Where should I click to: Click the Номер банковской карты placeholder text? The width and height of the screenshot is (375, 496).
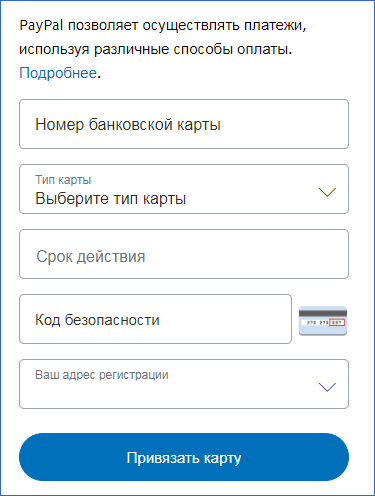tap(128, 124)
